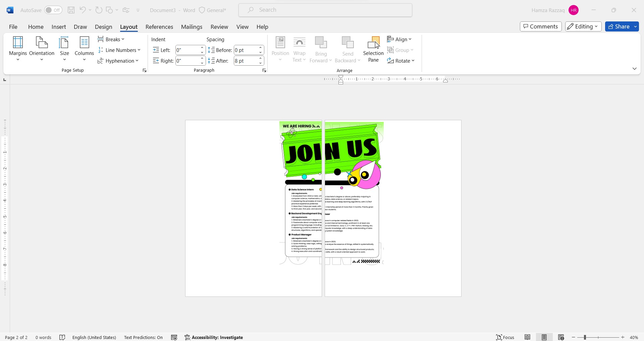
Task: Click Bring Forward in Arrange group
Action: pos(320,49)
